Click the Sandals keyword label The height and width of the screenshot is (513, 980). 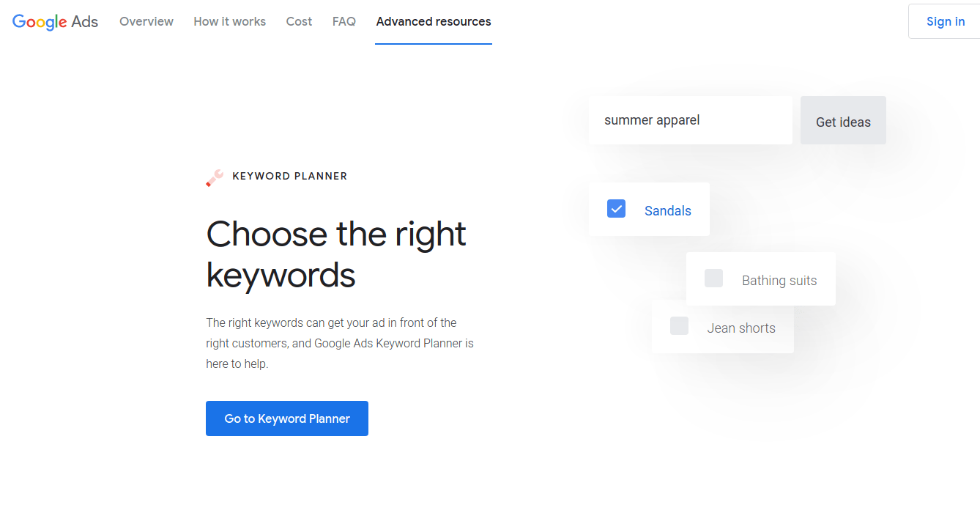click(668, 211)
